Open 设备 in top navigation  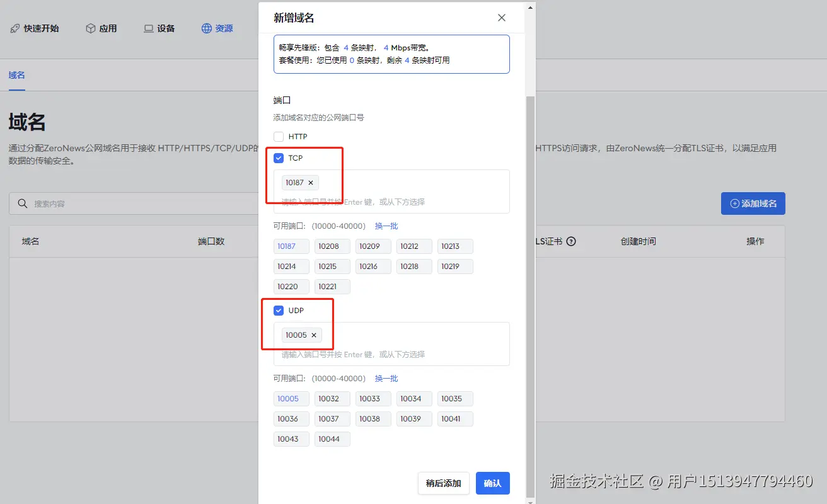click(x=159, y=28)
